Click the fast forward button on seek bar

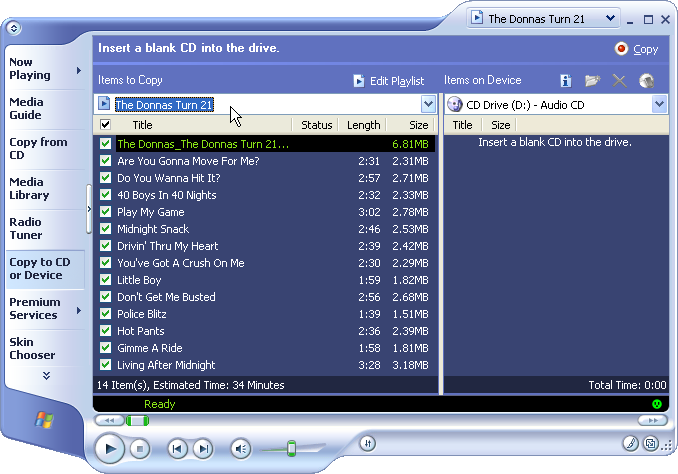(652, 420)
